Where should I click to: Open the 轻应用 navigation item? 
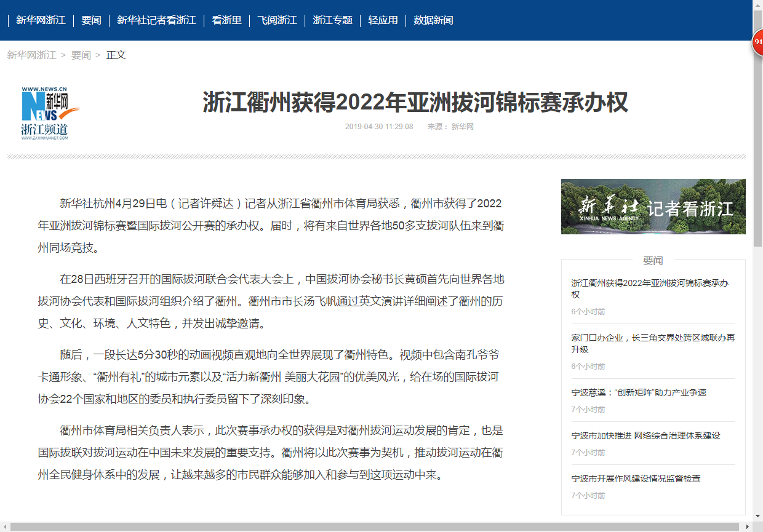pyautogui.click(x=383, y=20)
